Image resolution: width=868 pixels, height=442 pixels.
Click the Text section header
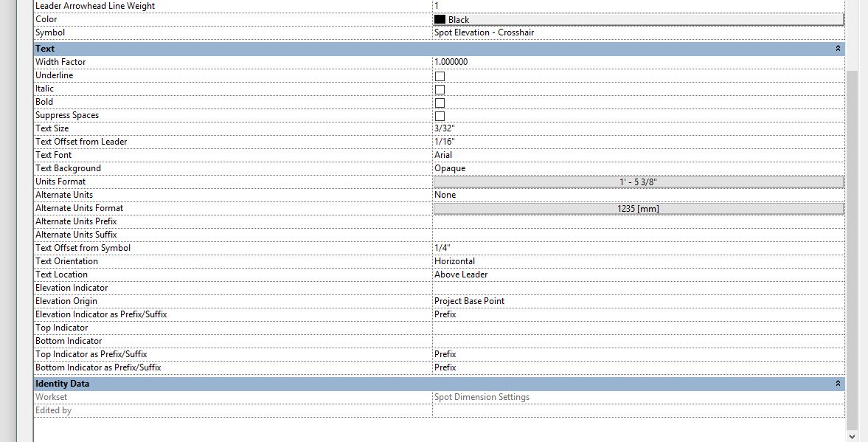click(439, 49)
